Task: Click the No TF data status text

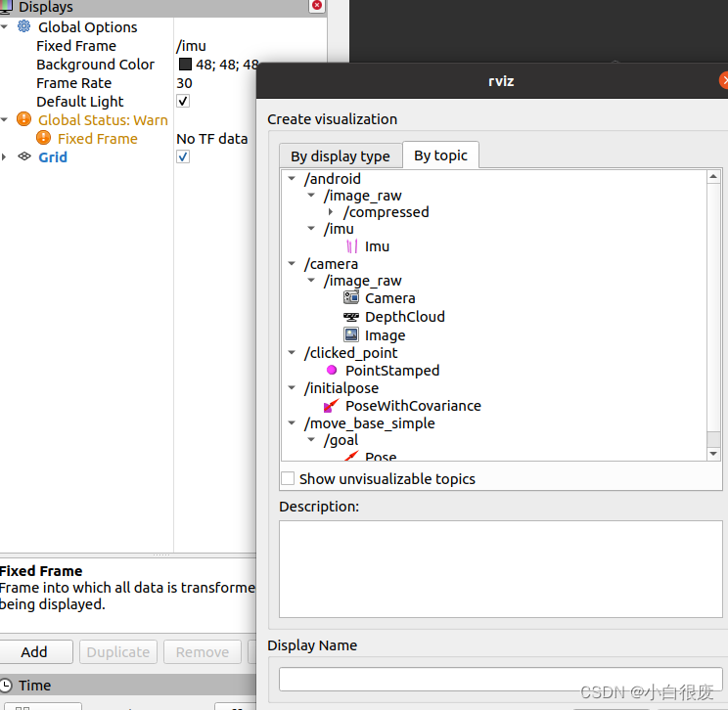Action: pos(212,139)
